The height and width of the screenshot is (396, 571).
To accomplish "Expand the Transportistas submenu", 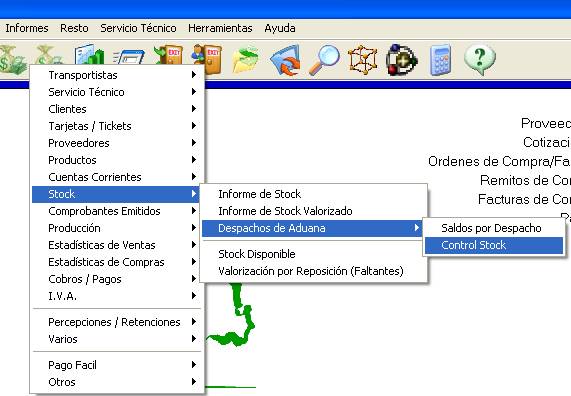I will point(116,75).
